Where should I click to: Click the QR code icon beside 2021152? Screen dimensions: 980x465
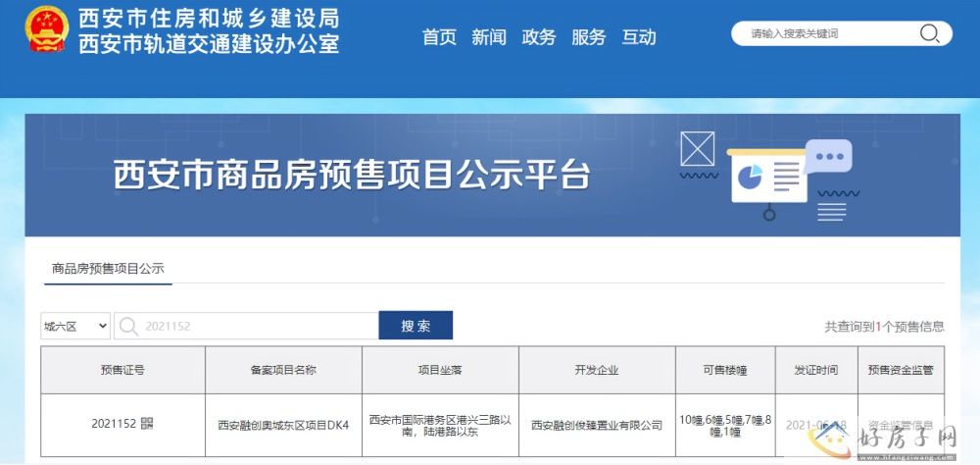click(147, 424)
